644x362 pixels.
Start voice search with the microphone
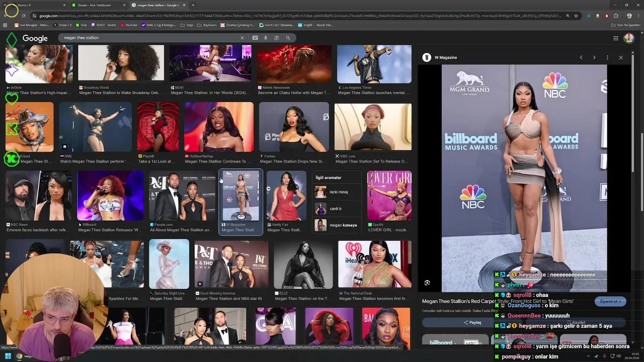(266, 38)
